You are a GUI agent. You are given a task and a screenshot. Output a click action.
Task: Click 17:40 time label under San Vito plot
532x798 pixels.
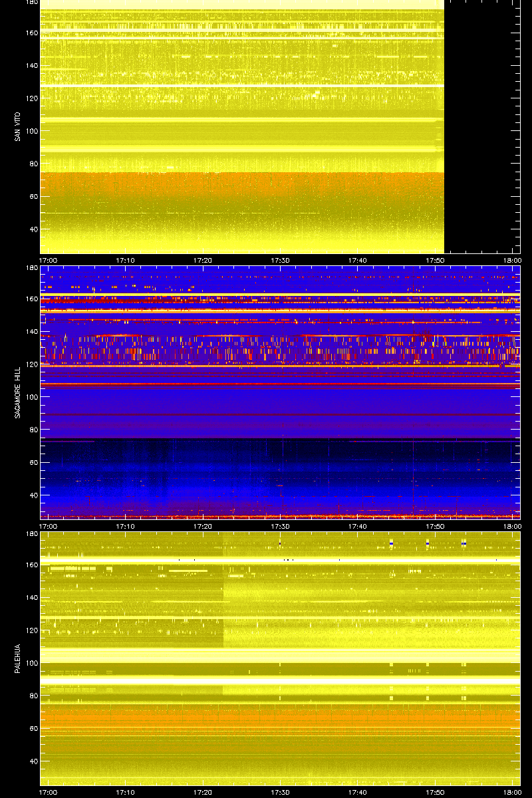(358, 260)
